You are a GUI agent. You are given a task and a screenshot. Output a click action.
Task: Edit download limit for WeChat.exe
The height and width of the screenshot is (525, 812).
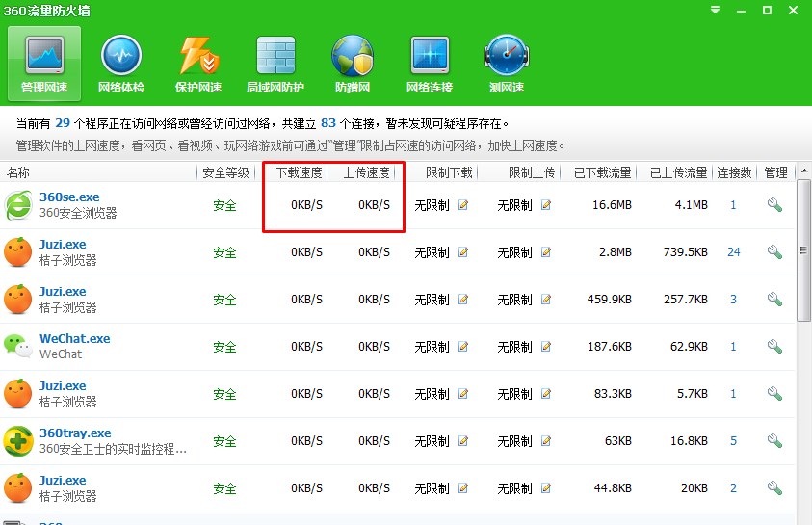tap(463, 347)
